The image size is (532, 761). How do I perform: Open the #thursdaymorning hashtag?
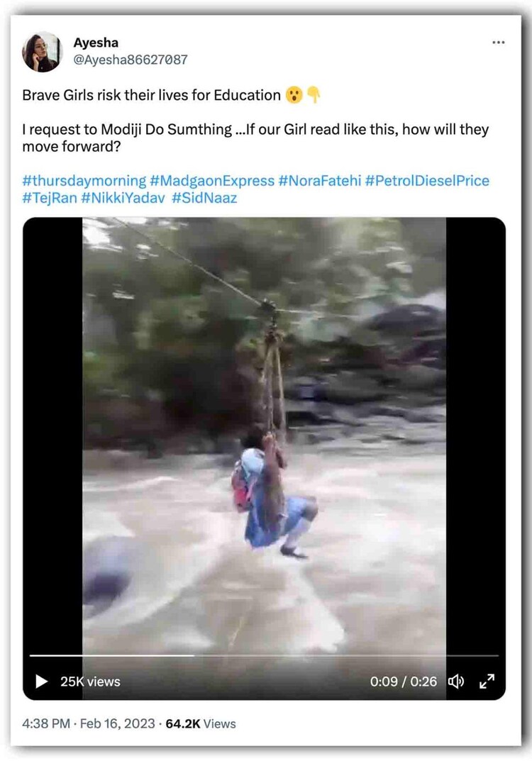tap(84, 181)
